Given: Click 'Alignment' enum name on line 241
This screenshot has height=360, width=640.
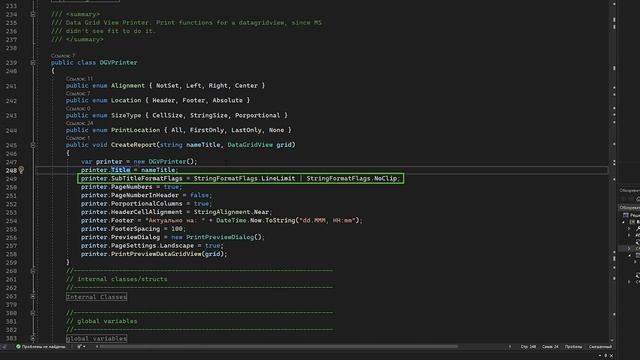Looking at the screenshot, I should (128, 86).
